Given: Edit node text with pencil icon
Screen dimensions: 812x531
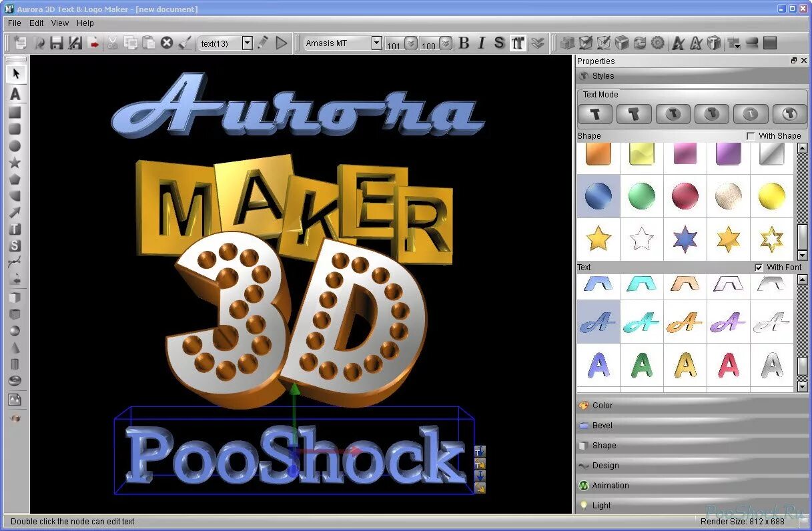Looking at the screenshot, I should [263, 43].
